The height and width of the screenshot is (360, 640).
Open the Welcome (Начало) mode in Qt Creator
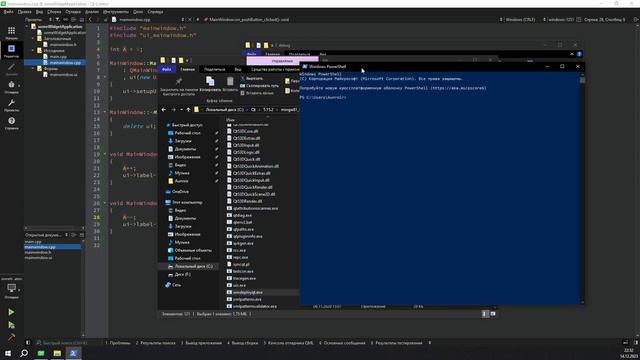[x=11, y=33]
